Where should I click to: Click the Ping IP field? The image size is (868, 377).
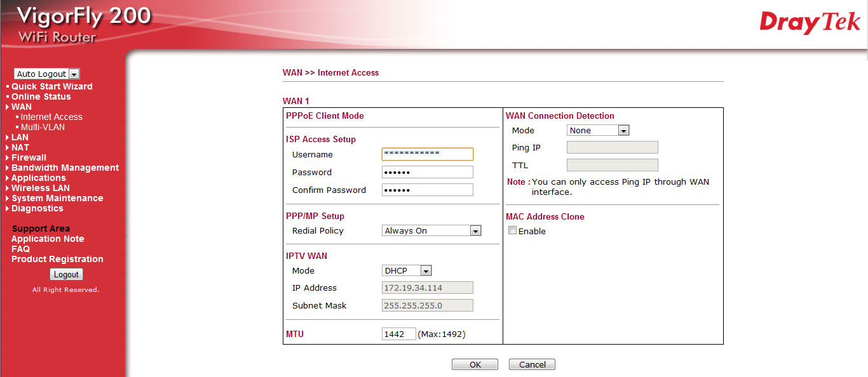pos(613,147)
